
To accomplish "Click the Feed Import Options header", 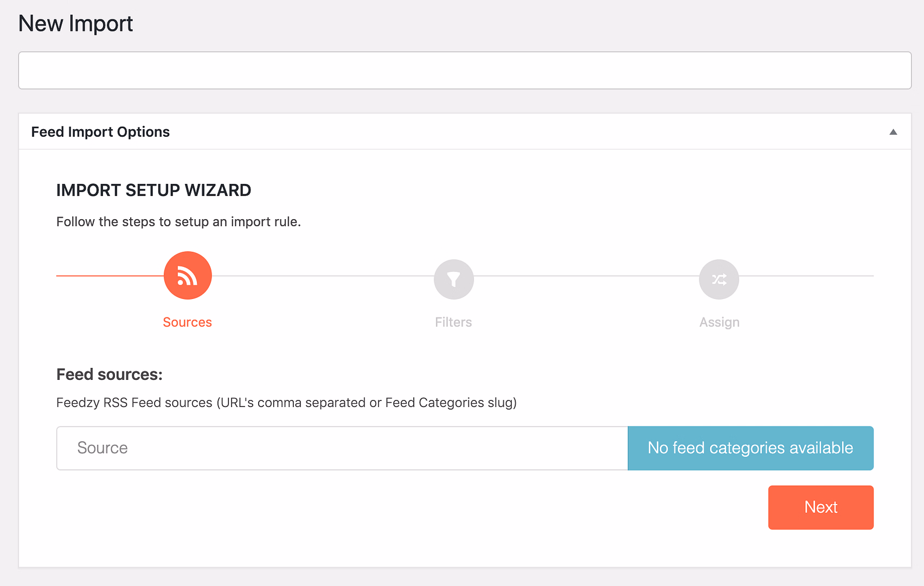I will (100, 131).
